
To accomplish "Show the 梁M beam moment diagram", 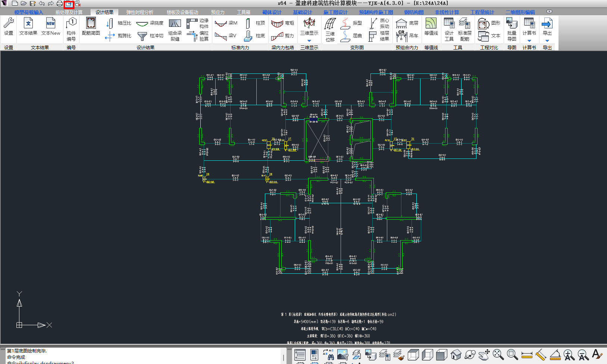I will pyautogui.click(x=226, y=23).
